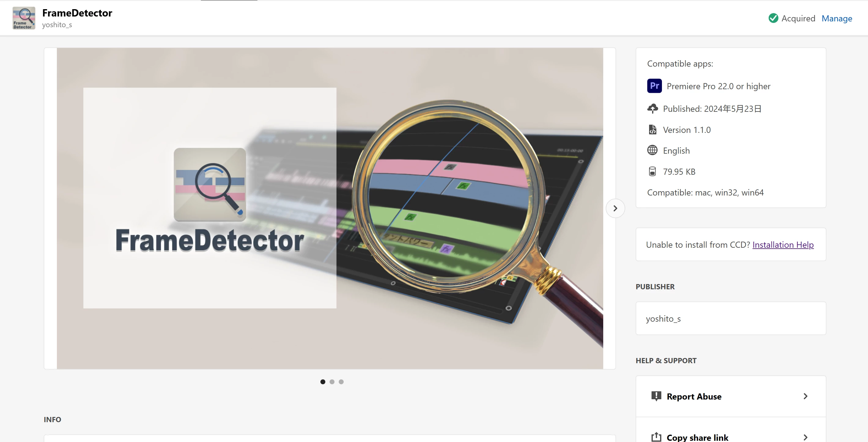Expand Report Abuse using its chevron
Viewport: 868px width, 442px height.
tap(805, 396)
